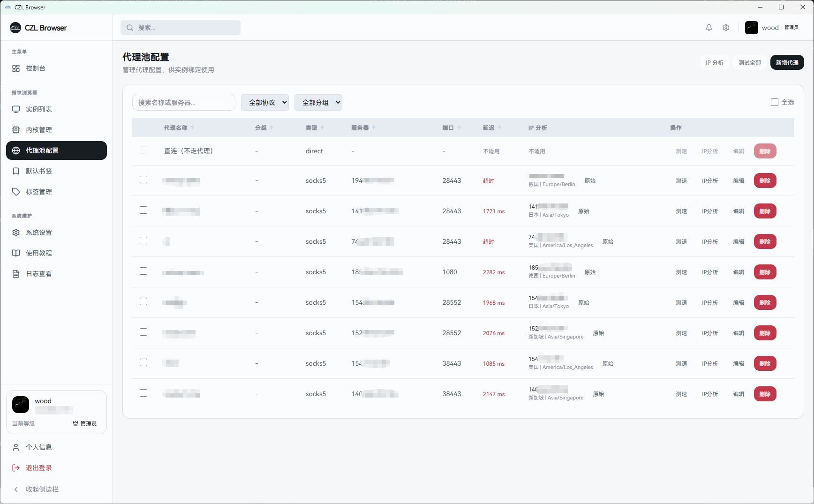Click the 使用教程 book icon
This screenshot has width=814, height=504.
tap(16, 253)
